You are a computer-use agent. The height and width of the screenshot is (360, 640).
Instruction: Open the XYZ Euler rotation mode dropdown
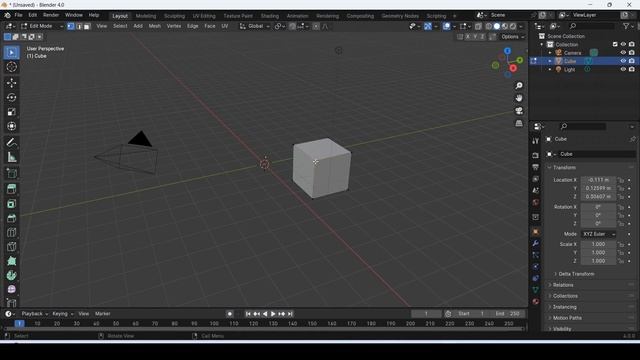(598, 234)
